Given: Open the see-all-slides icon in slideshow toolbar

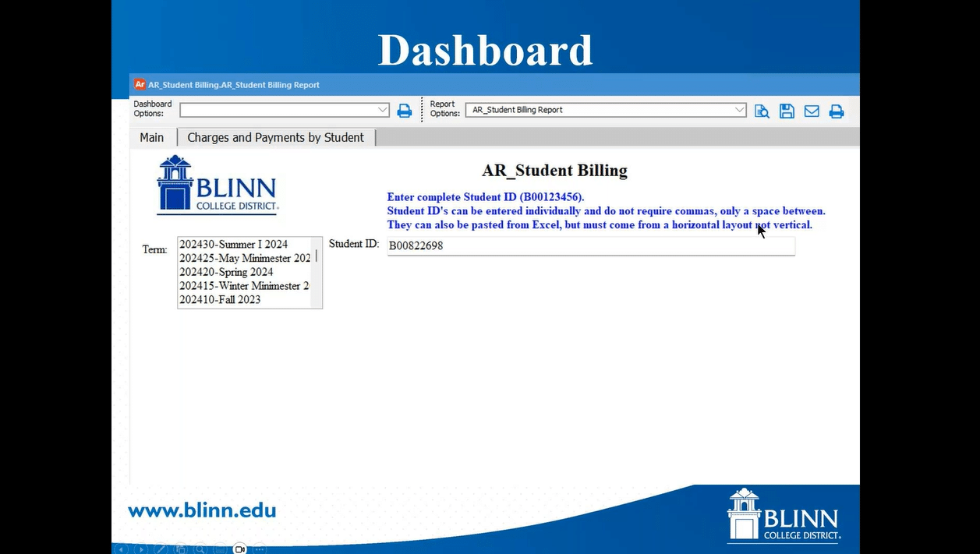Looking at the screenshot, I should click(x=181, y=549).
